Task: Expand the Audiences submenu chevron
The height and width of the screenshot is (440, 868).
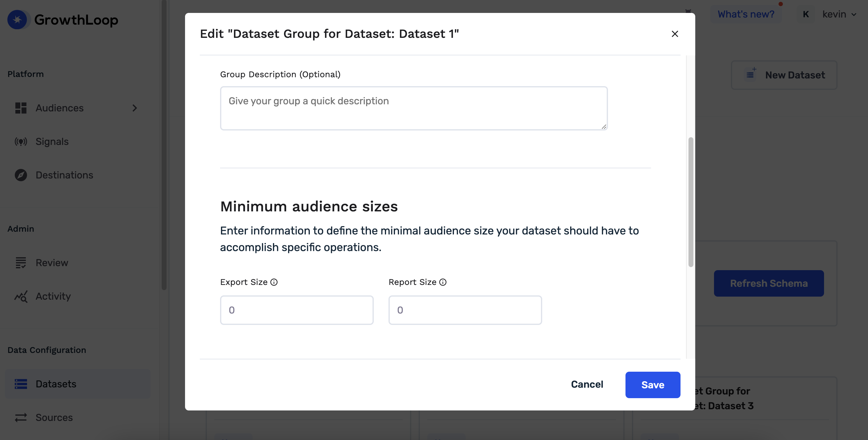Action: click(134, 108)
